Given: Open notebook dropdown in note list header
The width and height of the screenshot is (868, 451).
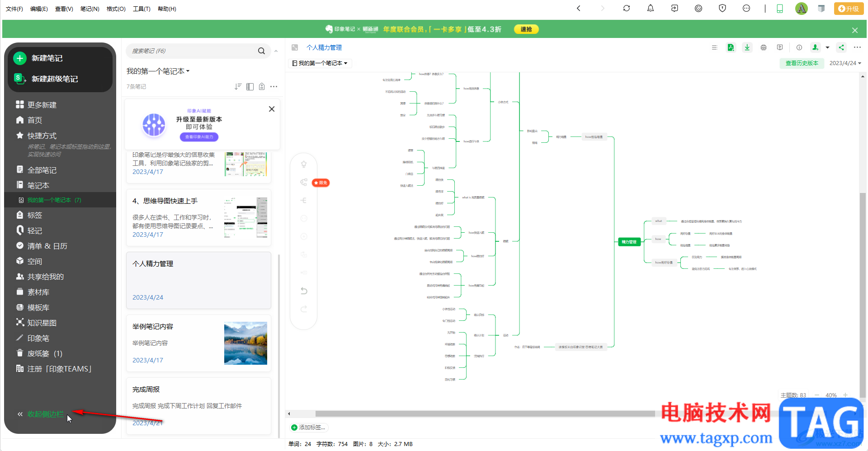Looking at the screenshot, I should tap(158, 71).
